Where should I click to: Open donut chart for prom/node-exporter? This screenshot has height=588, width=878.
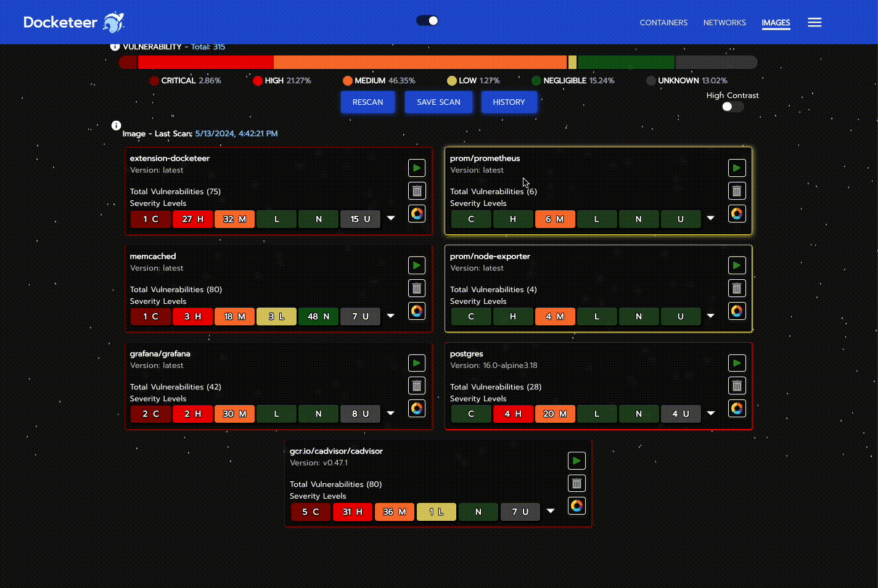click(737, 311)
